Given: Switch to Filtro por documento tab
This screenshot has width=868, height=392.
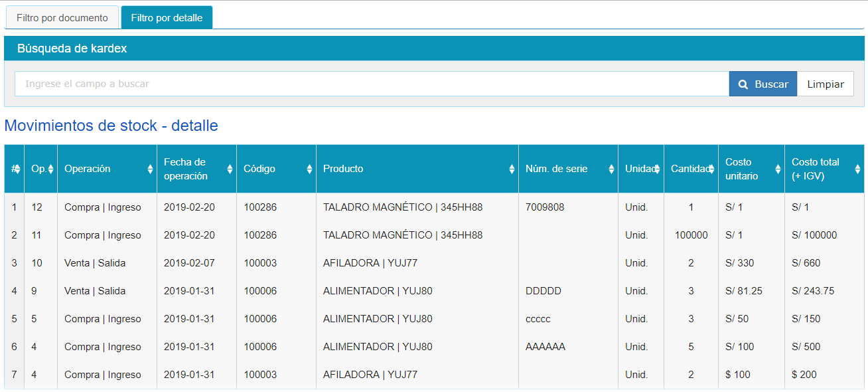Looking at the screenshot, I should point(62,18).
